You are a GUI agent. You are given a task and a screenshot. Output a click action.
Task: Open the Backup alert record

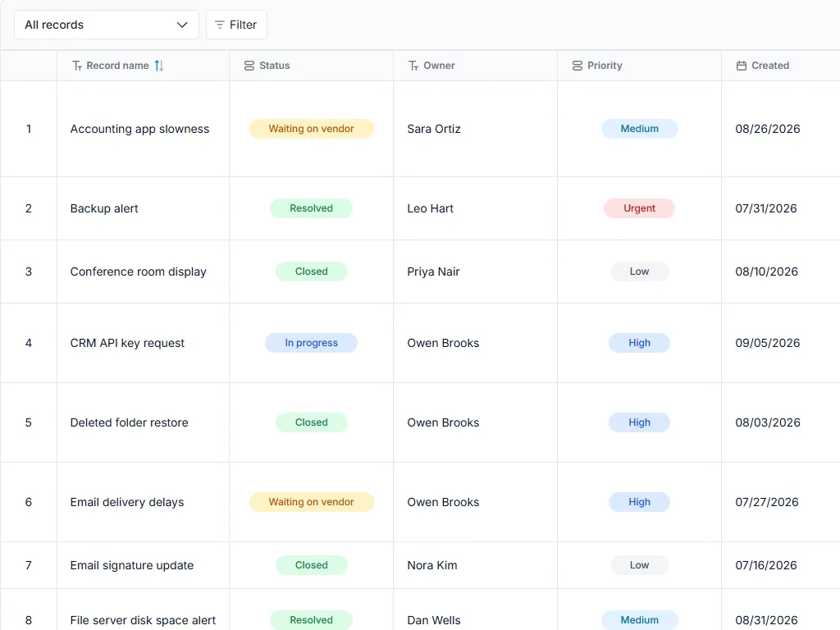[x=104, y=208]
